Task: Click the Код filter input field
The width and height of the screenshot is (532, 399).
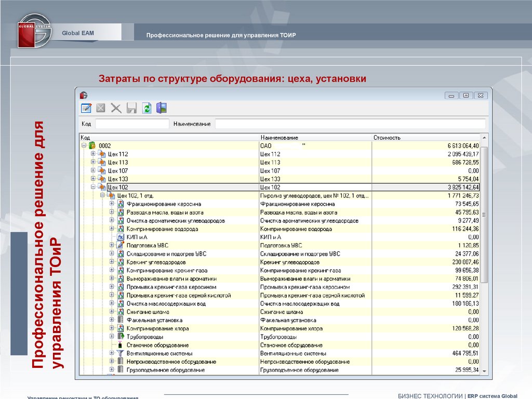Action: point(132,124)
